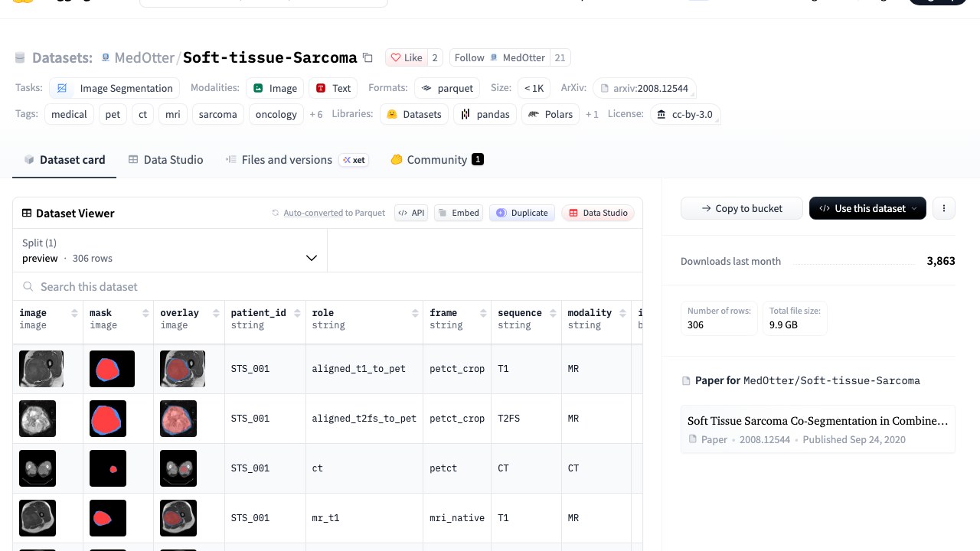This screenshot has width=980, height=551.
Task: Follow the MedOtter organization
Action: coord(500,57)
